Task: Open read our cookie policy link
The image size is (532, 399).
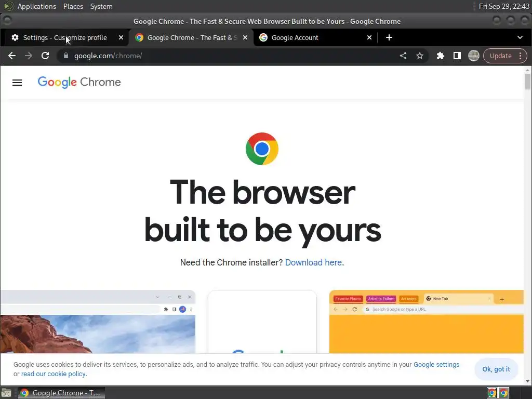Action: point(54,374)
